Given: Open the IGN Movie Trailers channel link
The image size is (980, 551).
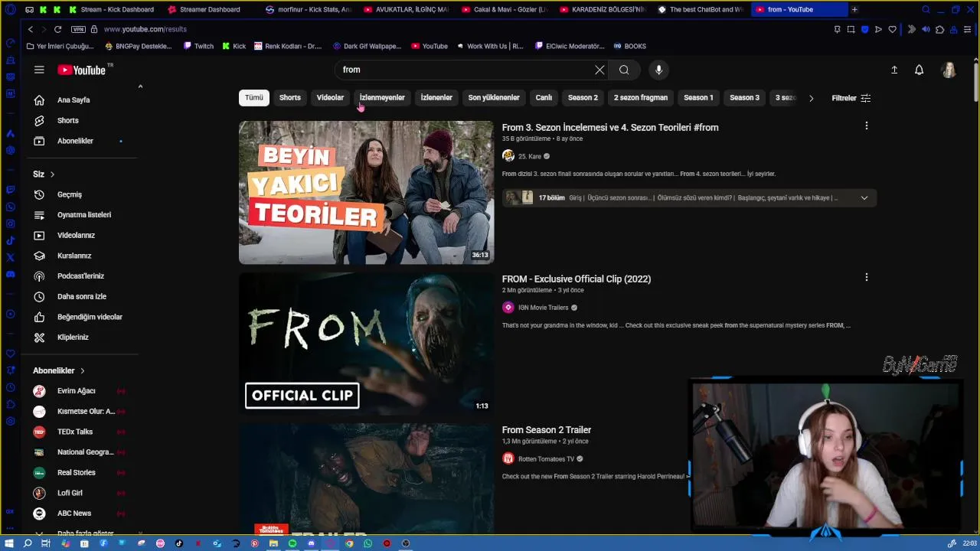Looking at the screenshot, I should point(544,308).
